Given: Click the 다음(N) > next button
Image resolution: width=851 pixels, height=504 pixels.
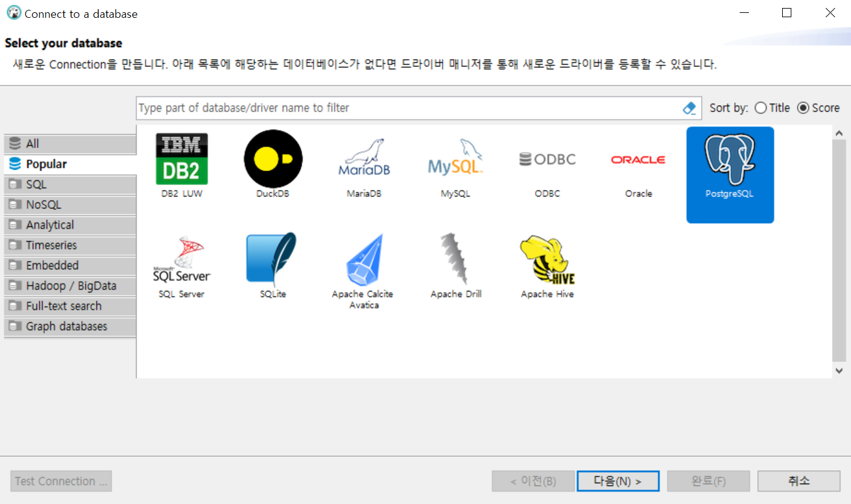Looking at the screenshot, I should click(x=618, y=481).
